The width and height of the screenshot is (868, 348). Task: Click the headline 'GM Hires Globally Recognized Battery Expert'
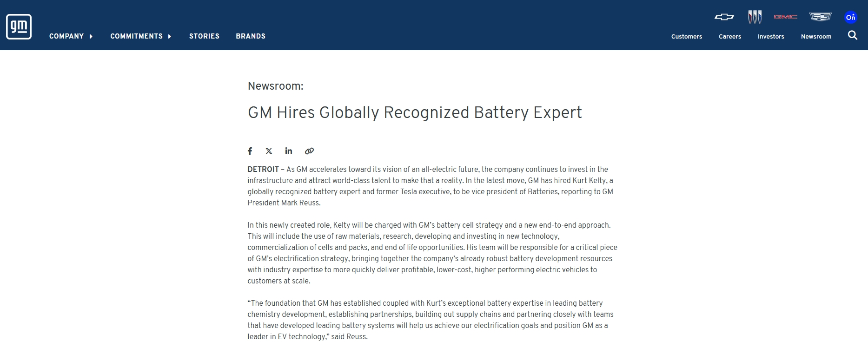click(x=415, y=113)
